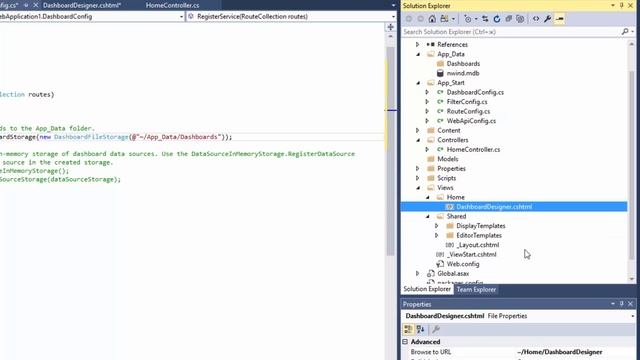This screenshot has height=360, width=640.
Task: Expand the DisplayTemplates folder
Action: 436,226
